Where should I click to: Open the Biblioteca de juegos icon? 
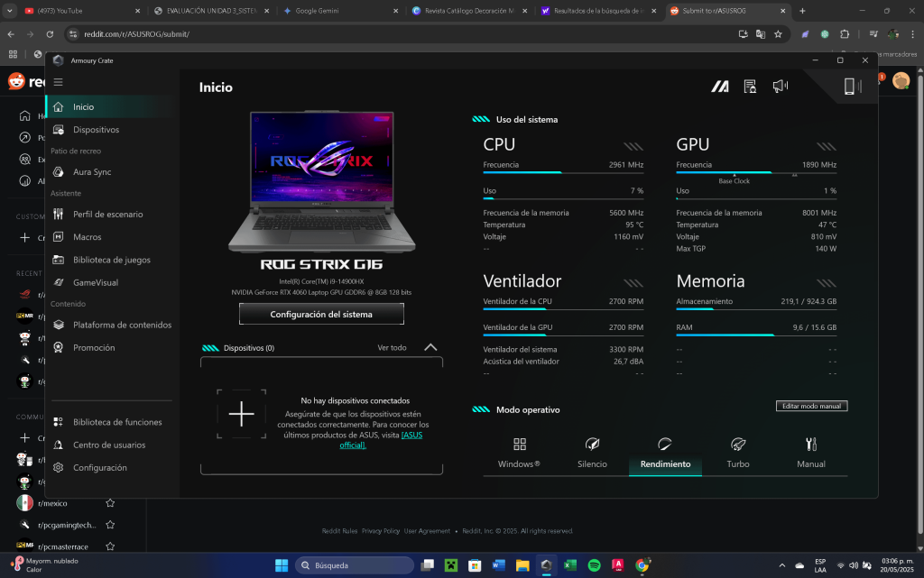[x=59, y=260]
